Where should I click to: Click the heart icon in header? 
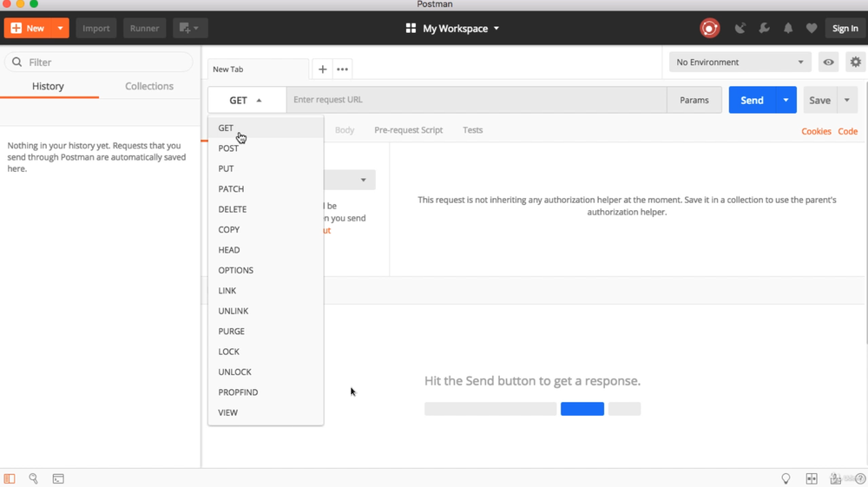point(812,29)
